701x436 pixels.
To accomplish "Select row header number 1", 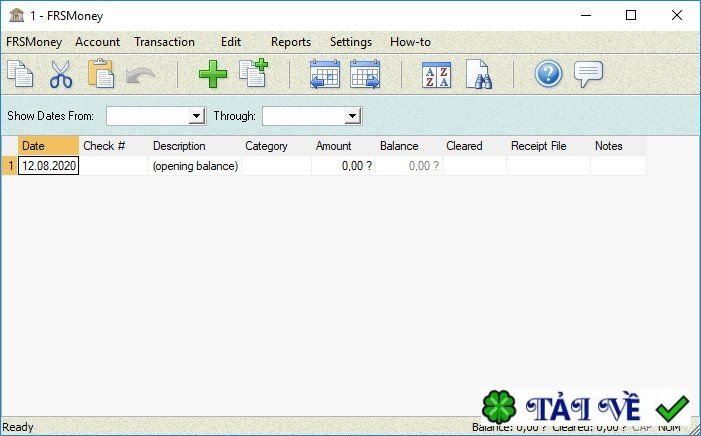I will pos(10,165).
